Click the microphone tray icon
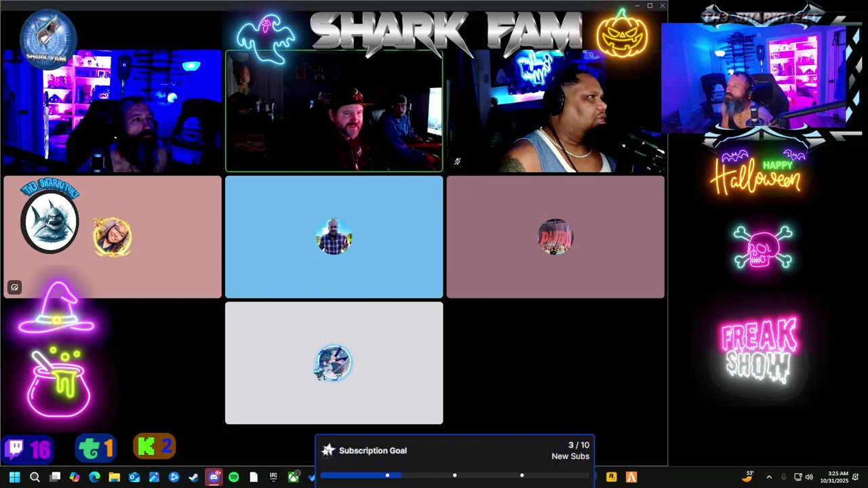Viewport: 868px width, 488px height. point(784,477)
